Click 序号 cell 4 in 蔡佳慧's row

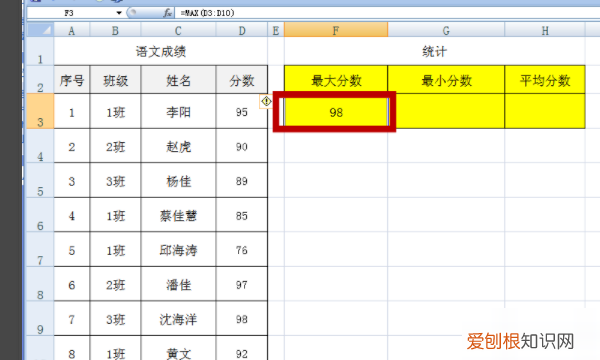[72, 215]
